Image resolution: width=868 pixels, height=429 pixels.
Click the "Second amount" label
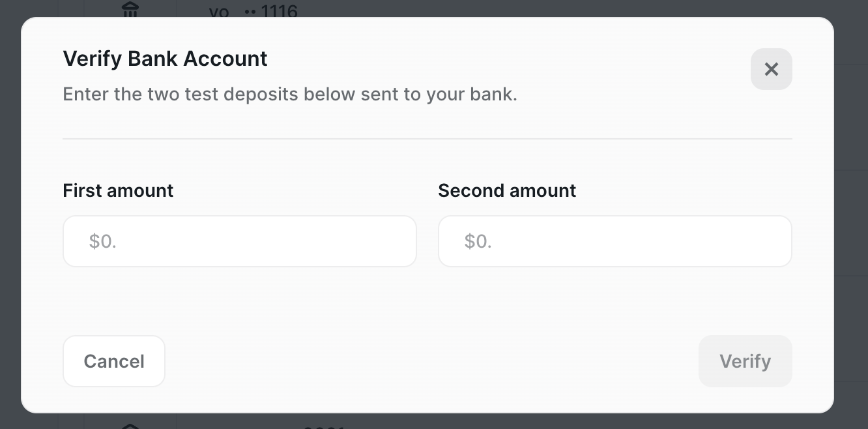click(507, 190)
